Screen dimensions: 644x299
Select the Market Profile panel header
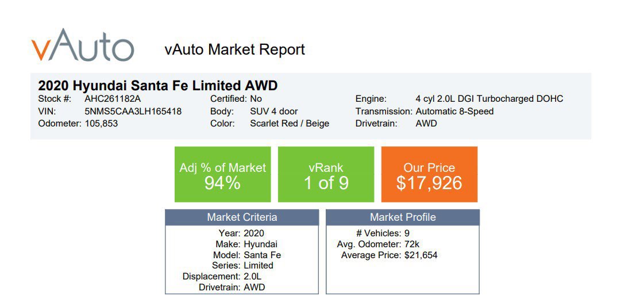(402, 217)
